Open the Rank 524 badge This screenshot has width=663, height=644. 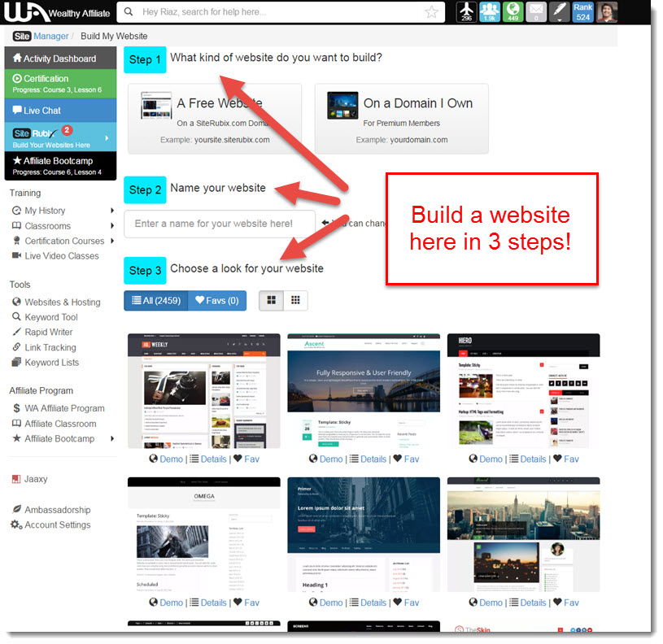[x=582, y=12]
